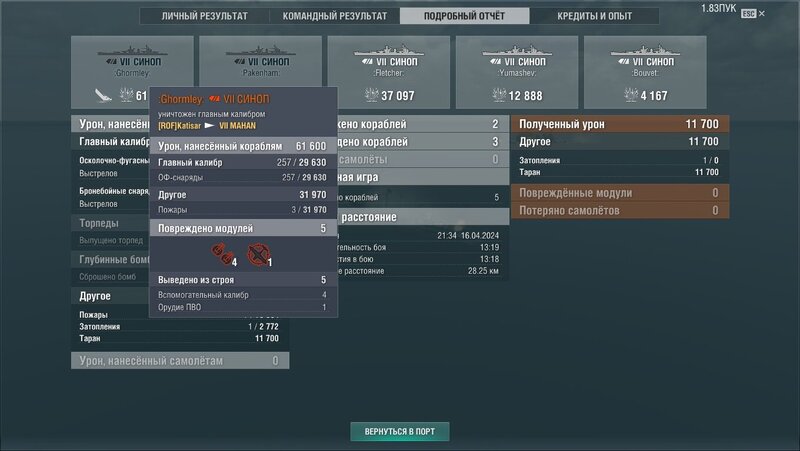Select the Bouvet Синоп ship card
The height and width of the screenshot is (451, 800).
pos(645,72)
